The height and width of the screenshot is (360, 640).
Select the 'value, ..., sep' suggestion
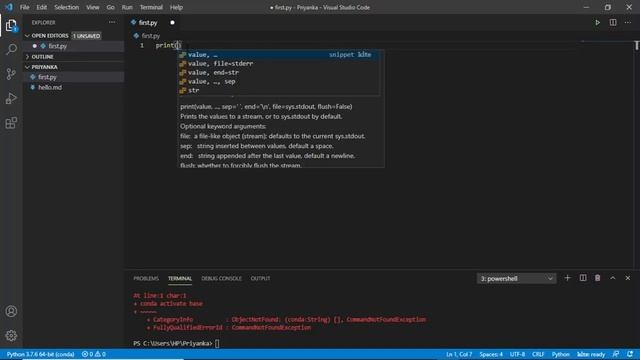pyautogui.click(x=279, y=82)
